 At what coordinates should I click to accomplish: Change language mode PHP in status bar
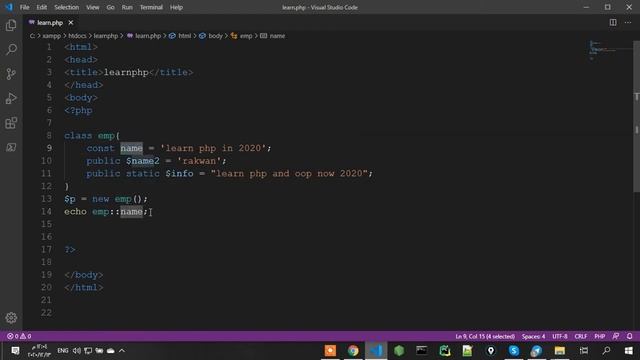599,336
